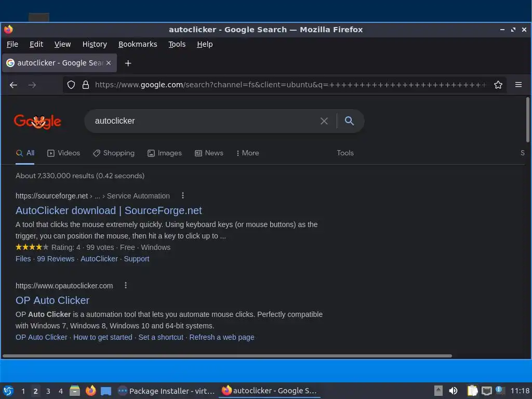Viewport: 532px width, 399px height.
Task: Open the 99 Reviews sitelink
Action: coord(56,259)
